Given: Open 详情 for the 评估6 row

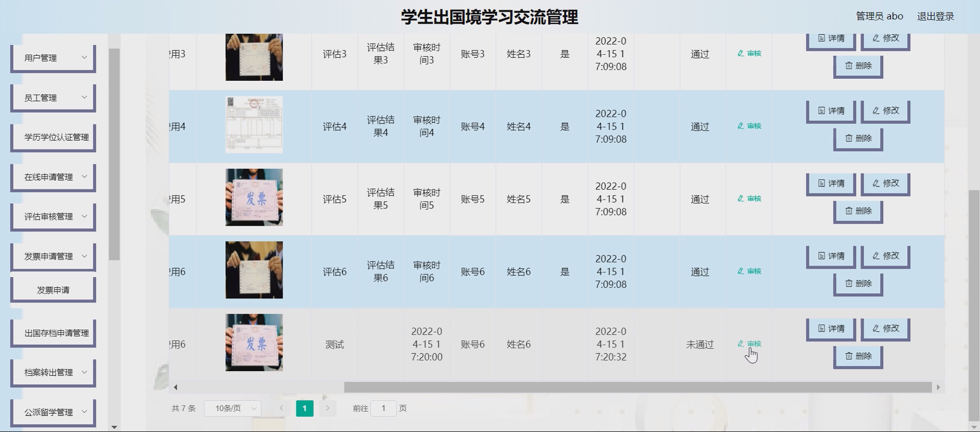Looking at the screenshot, I should point(830,256).
